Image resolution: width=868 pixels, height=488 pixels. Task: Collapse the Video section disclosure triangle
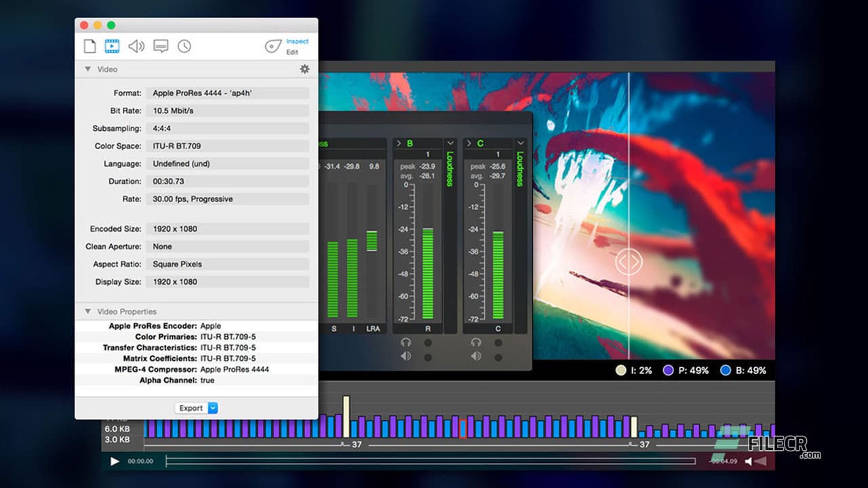coord(87,68)
